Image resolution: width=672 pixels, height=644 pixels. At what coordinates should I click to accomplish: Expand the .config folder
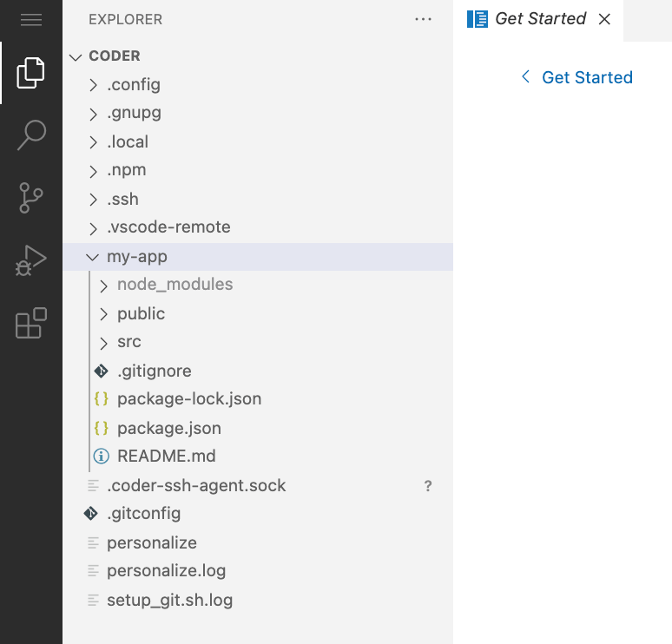(258, 85)
